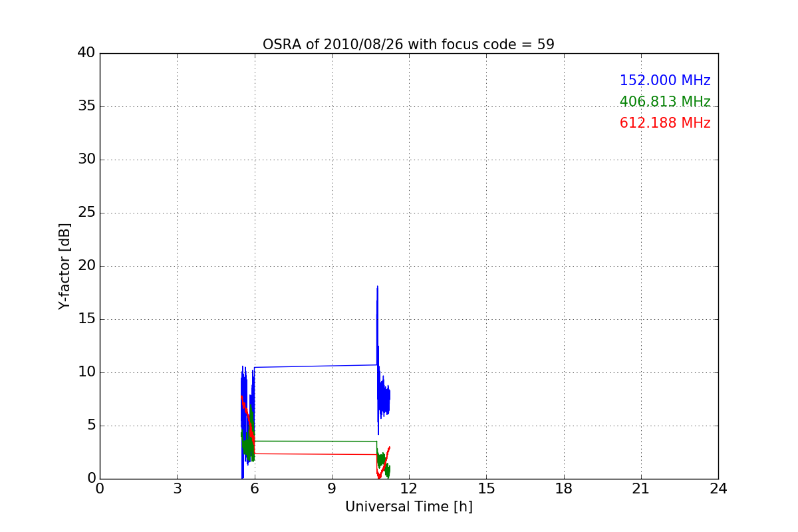Click the x-axis tick label '9'
The width and height of the screenshot is (798, 532).
[x=332, y=489]
